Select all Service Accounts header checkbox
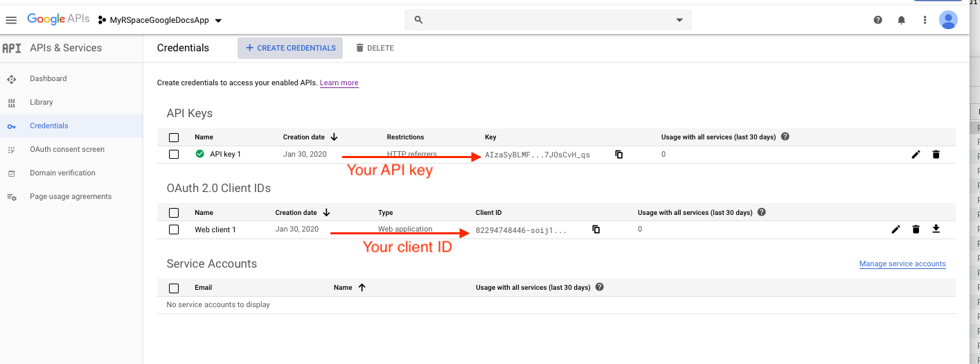980x364 pixels. (174, 288)
